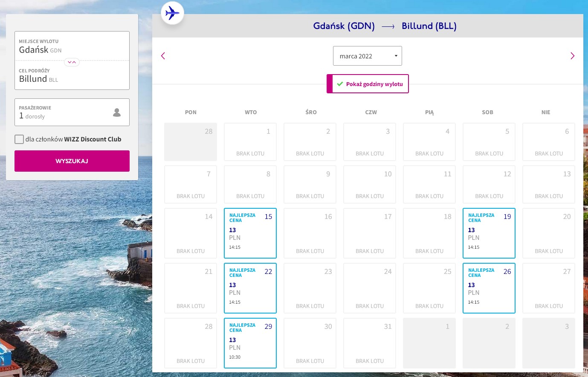
Task: Click the green checkmark on departure-times toggle
Action: tap(340, 84)
